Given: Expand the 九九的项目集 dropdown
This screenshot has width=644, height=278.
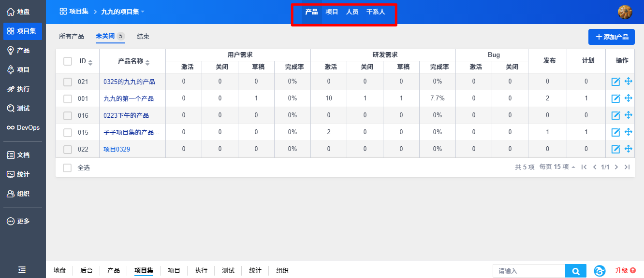Looking at the screenshot, I should [x=123, y=11].
